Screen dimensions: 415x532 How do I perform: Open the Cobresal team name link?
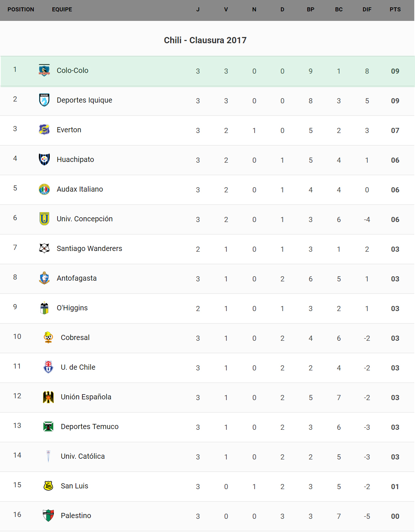point(75,337)
